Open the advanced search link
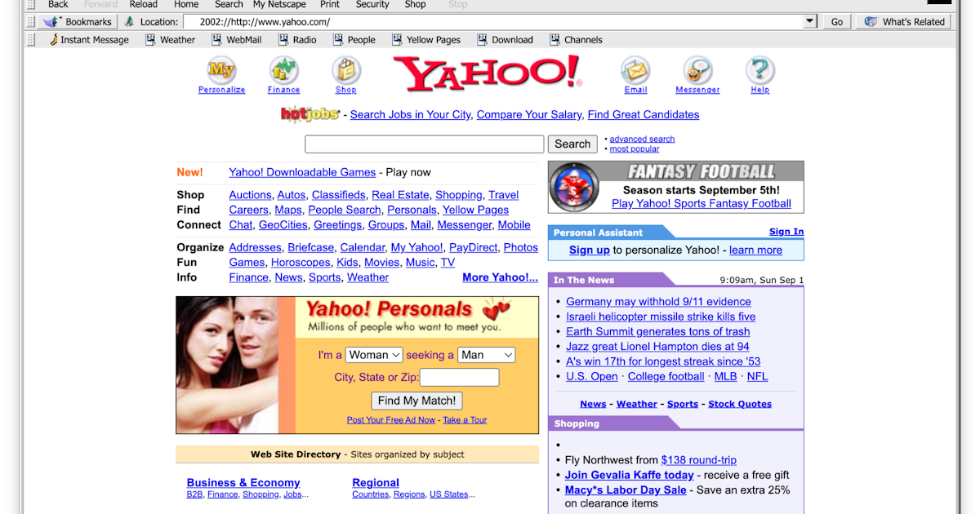980x514 pixels. point(642,139)
